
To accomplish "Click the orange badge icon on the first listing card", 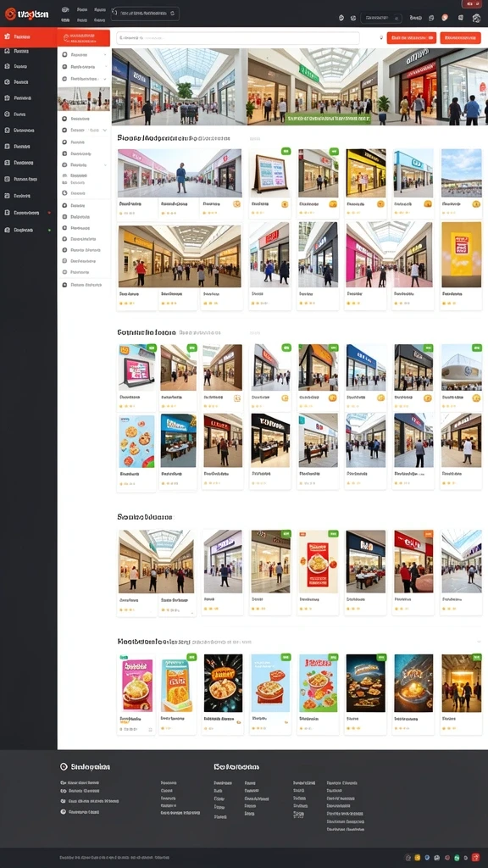I will coord(237,204).
